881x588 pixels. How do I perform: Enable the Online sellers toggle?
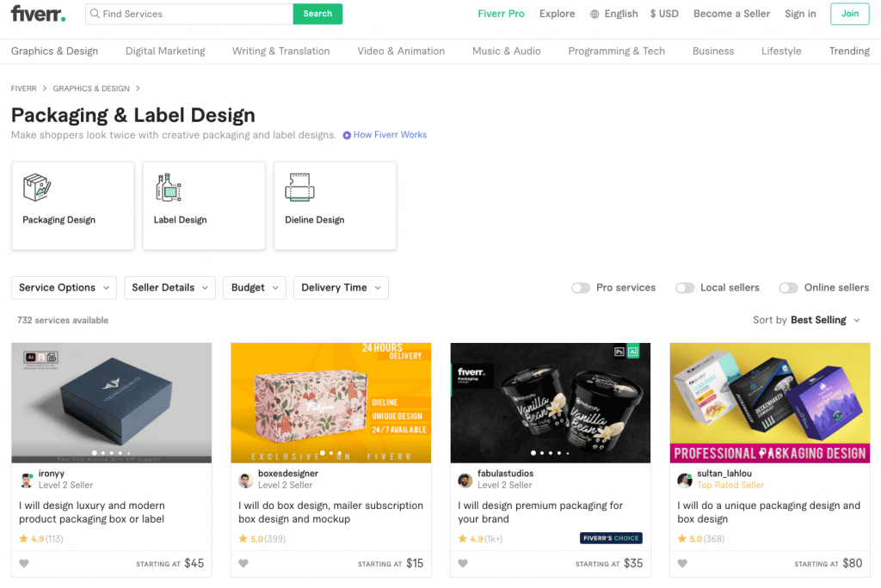click(x=788, y=287)
